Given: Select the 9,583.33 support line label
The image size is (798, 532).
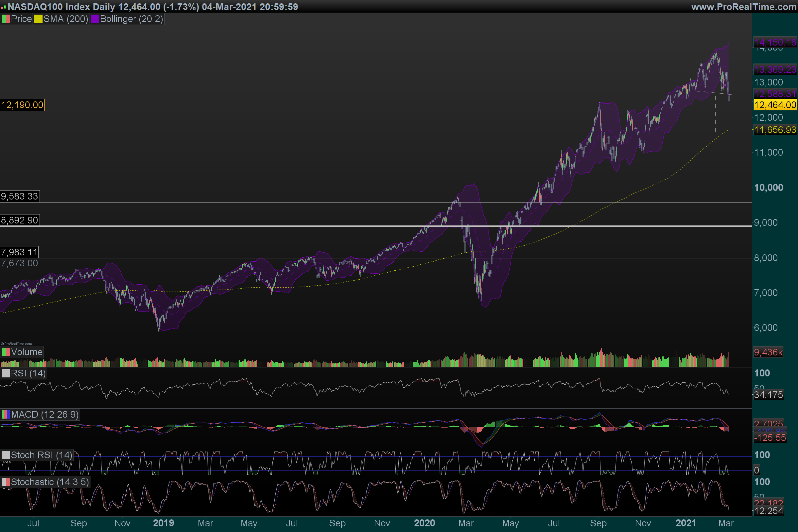Looking at the screenshot, I should pos(20,196).
